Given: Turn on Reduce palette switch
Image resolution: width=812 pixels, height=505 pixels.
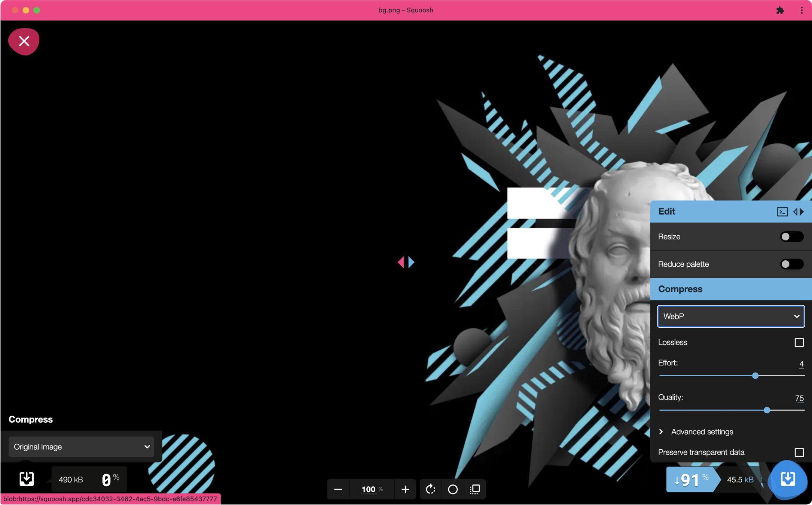Looking at the screenshot, I should pyautogui.click(x=791, y=264).
